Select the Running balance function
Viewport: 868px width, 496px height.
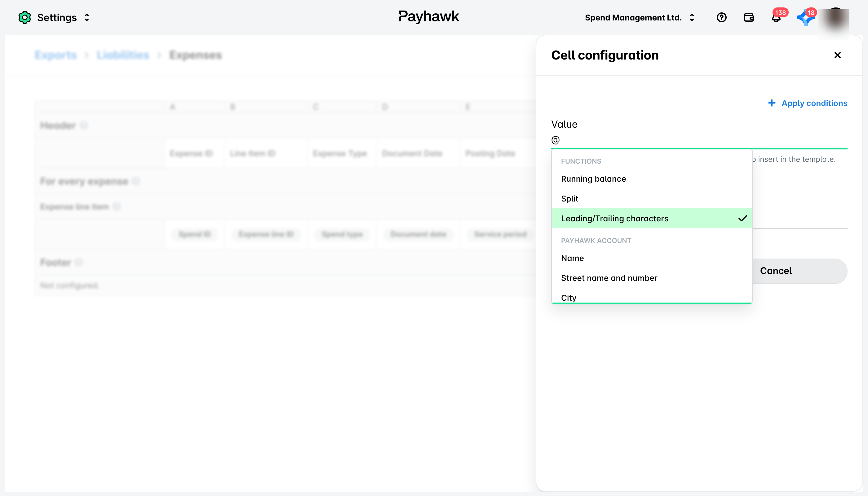click(652, 179)
